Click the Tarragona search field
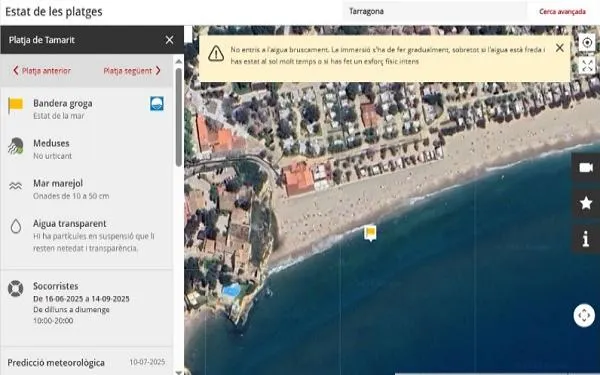Image resolution: width=600 pixels, height=375 pixels. tap(435, 11)
